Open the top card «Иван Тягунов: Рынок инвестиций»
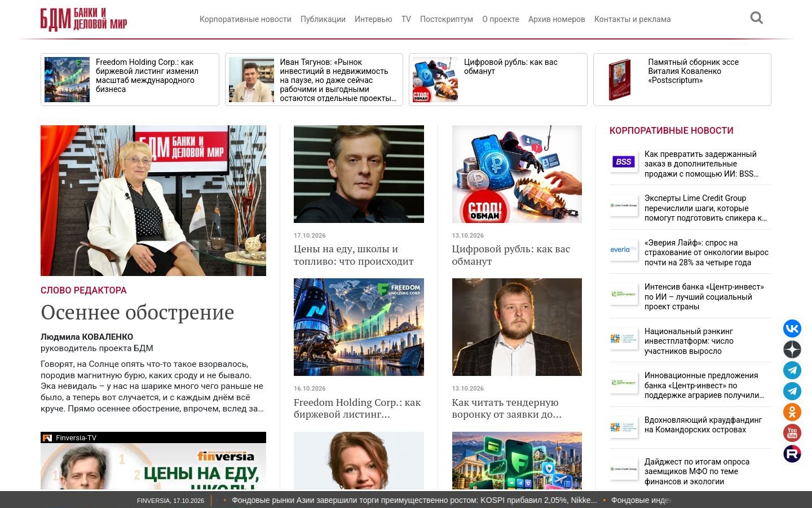The image size is (812, 508). pos(314,80)
